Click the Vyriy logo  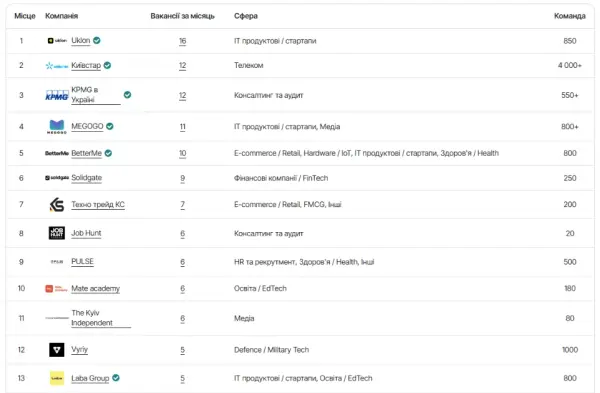click(x=57, y=350)
